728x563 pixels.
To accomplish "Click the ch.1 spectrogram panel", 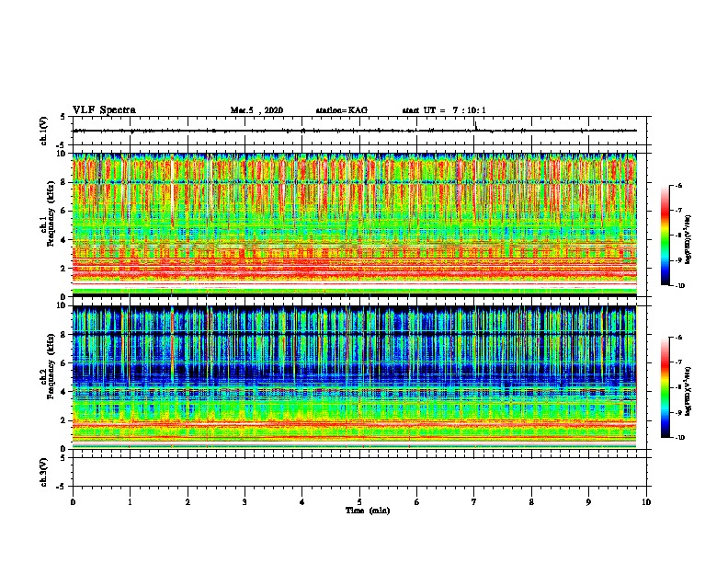I will [355, 224].
